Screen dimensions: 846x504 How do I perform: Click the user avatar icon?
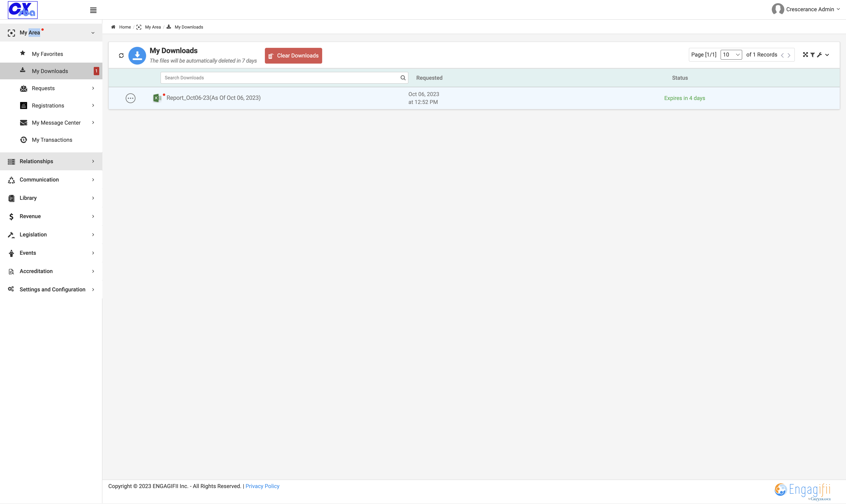click(x=778, y=9)
